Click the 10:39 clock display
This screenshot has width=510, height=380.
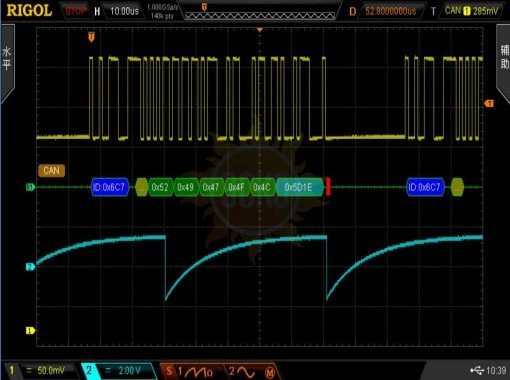pos(496,370)
